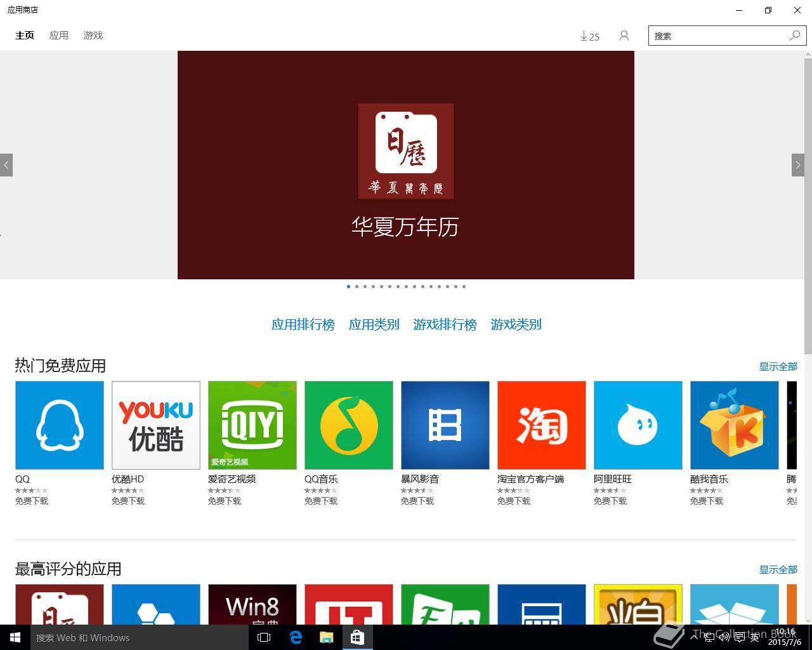Open the 淘宝官方客户端 app tile

(x=542, y=425)
